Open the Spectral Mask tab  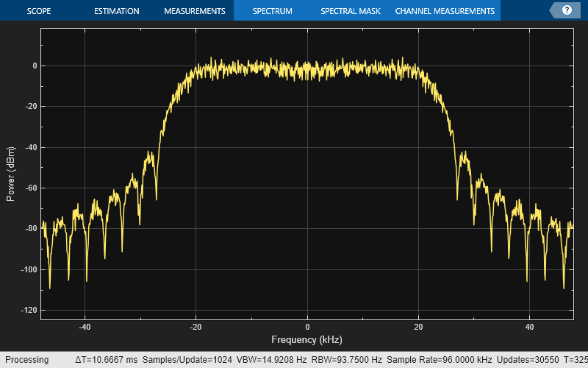[x=350, y=11]
